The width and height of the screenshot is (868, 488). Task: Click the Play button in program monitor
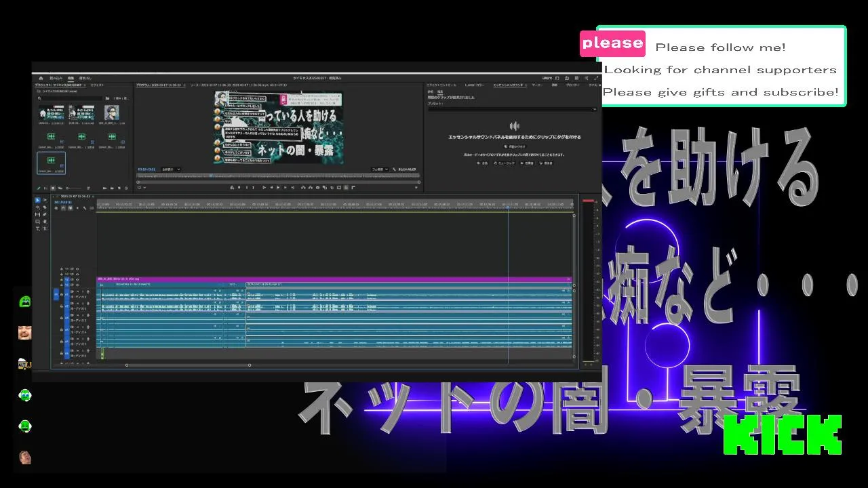tap(278, 187)
